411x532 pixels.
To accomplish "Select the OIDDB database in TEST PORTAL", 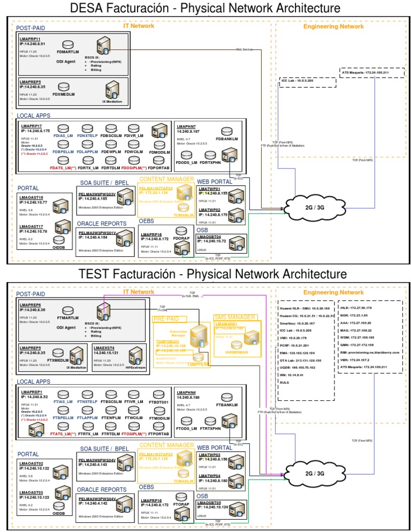I will (59, 506).
